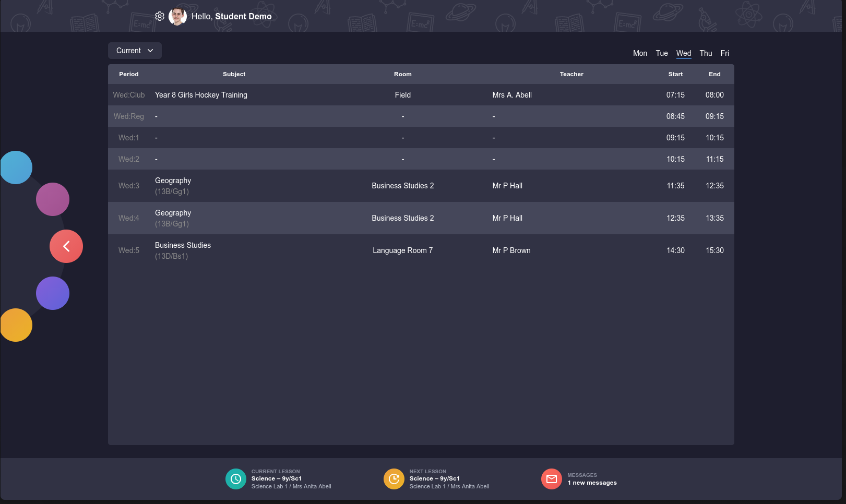Screen dimensions: 846x504
Task: Click '1 new messages' text
Action: click(592, 483)
